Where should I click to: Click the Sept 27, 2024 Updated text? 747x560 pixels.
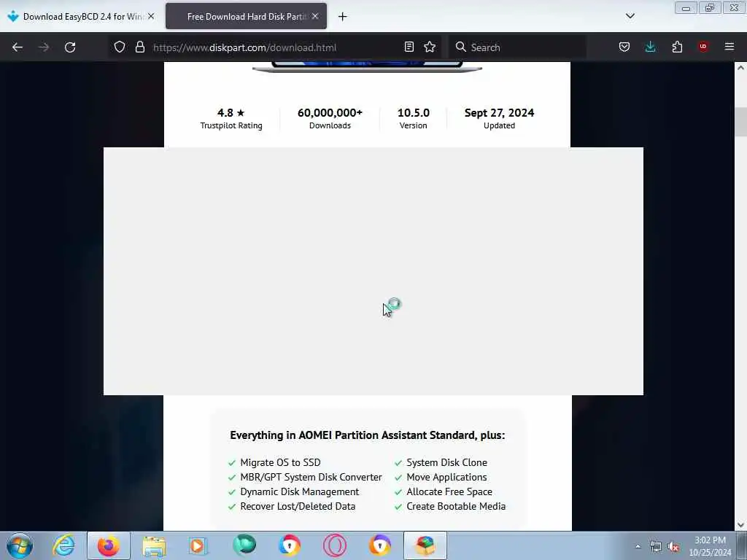(x=499, y=119)
